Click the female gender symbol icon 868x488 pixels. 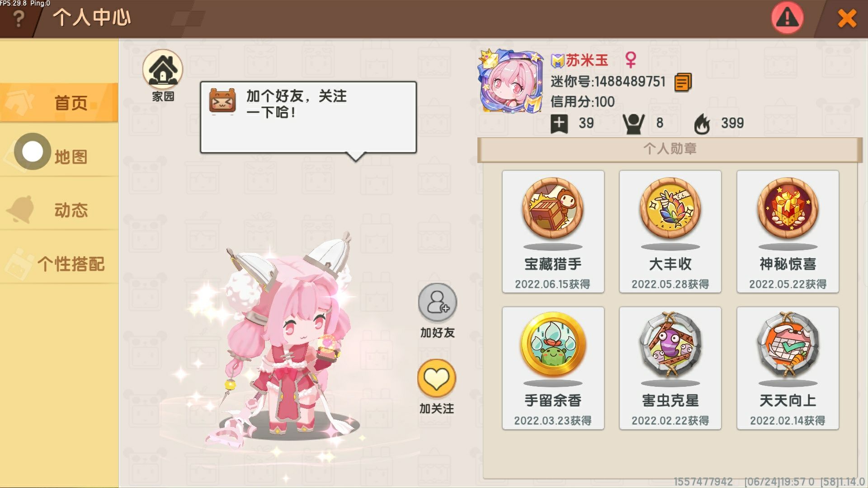[630, 60]
